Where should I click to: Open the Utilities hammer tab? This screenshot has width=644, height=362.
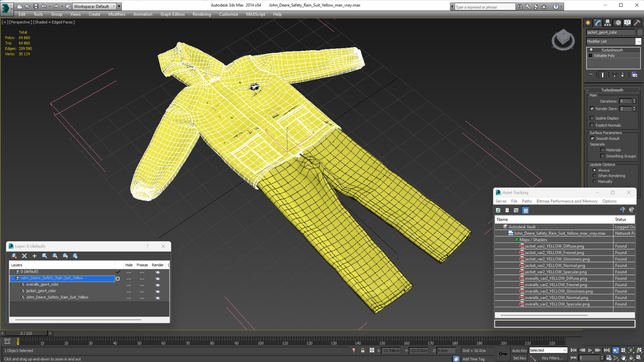point(637,23)
